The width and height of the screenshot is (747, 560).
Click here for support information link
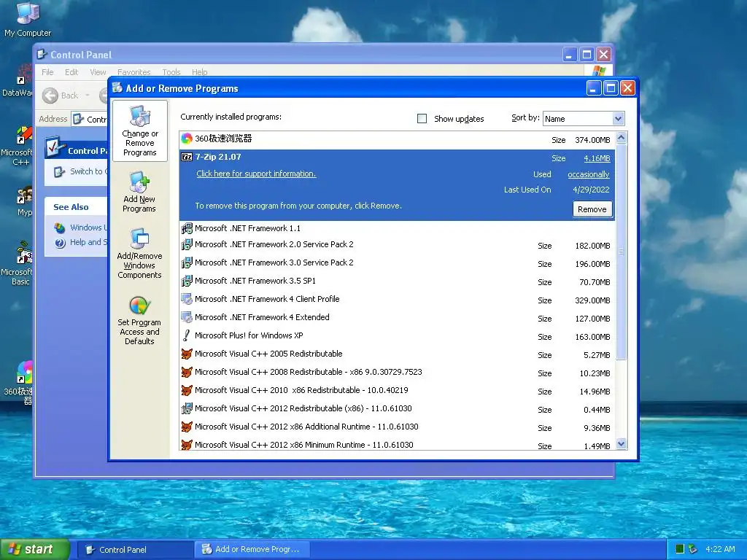coord(256,174)
